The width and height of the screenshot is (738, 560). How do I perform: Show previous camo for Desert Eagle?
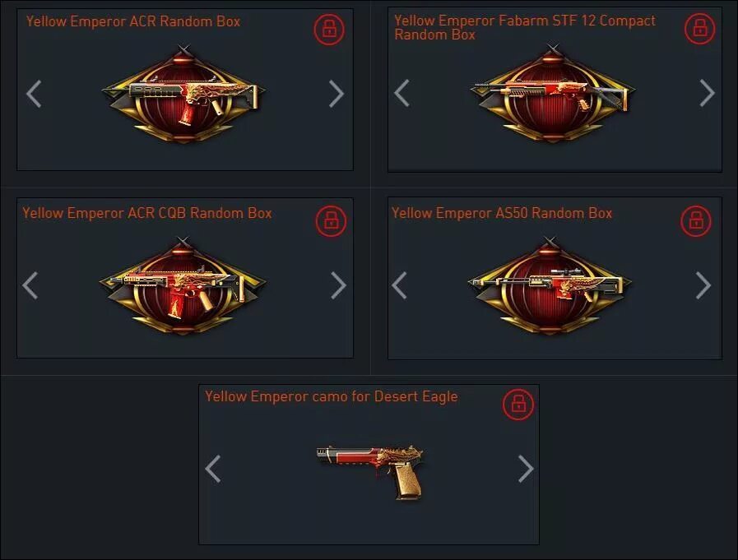[x=213, y=469]
